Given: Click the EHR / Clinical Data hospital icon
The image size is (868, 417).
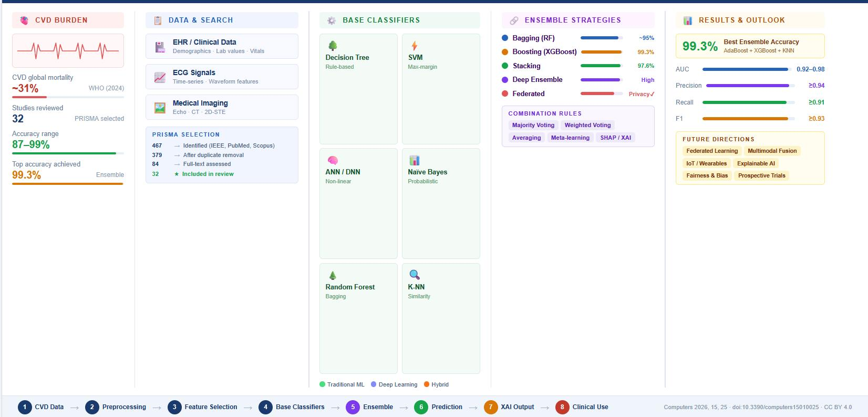Looking at the screenshot, I should [x=160, y=47].
